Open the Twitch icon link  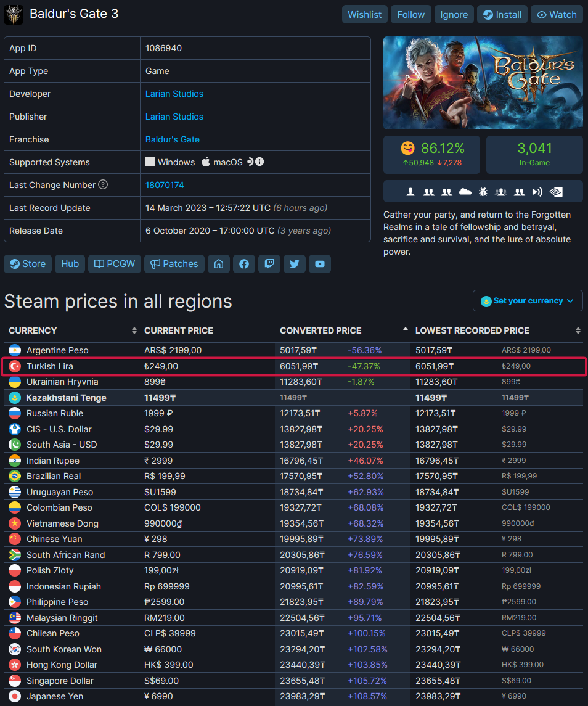point(269,264)
